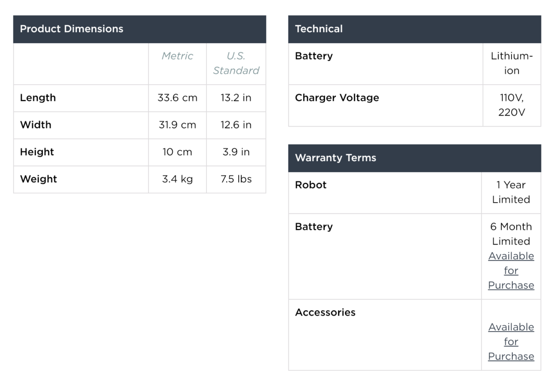
Task: Select the 1 Year Limited warranty value
Action: (x=511, y=192)
